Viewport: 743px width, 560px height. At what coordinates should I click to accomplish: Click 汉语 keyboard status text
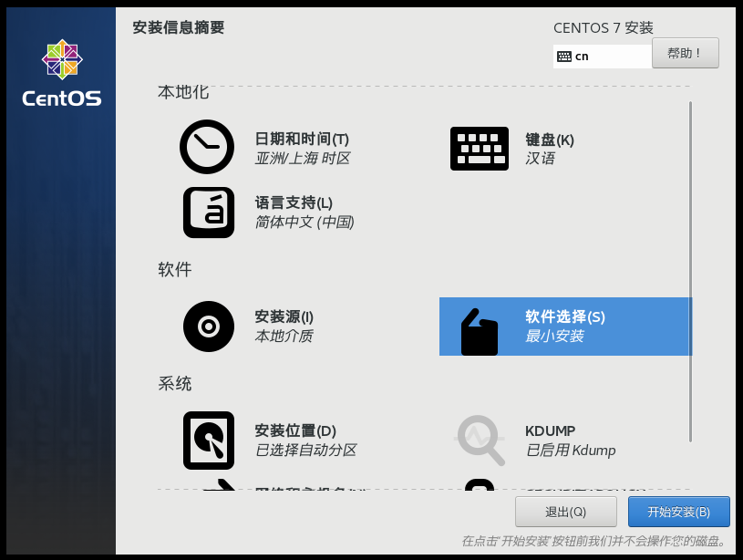click(540, 159)
